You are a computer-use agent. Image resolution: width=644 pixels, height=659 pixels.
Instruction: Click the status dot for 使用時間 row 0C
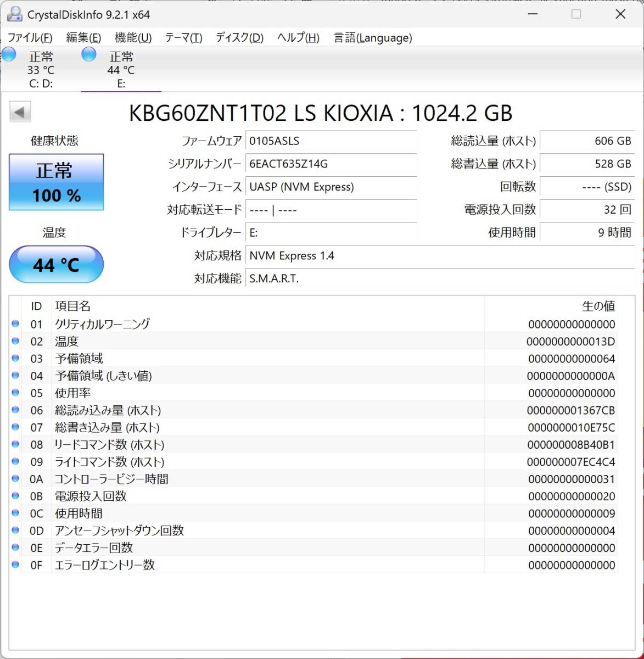click(15, 513)
